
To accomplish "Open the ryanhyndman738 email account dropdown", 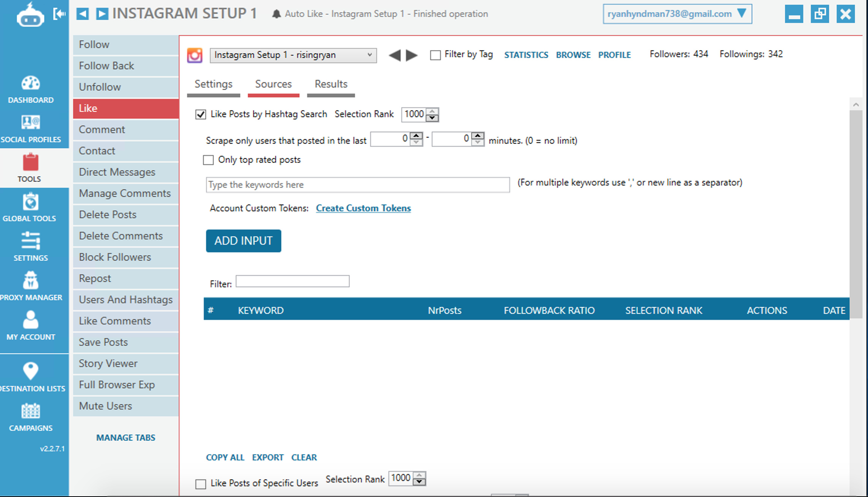I will (677, 14).
